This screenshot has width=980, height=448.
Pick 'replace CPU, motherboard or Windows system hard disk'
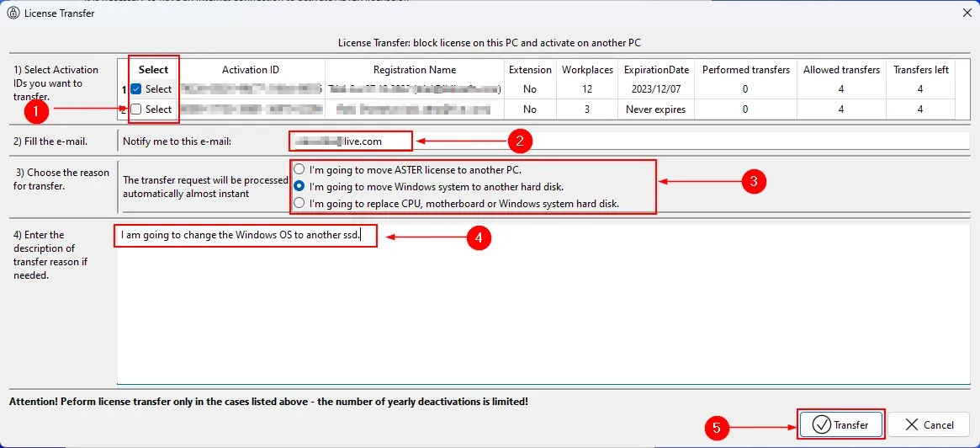pos(299,203)
